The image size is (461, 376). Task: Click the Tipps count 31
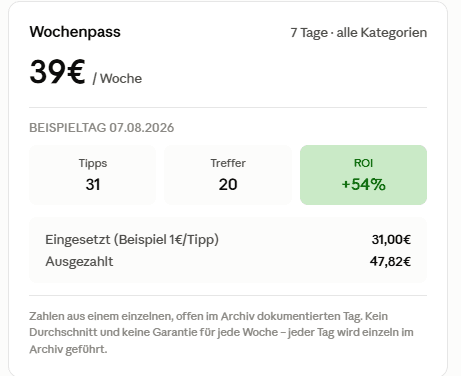(x=93, y=184)
